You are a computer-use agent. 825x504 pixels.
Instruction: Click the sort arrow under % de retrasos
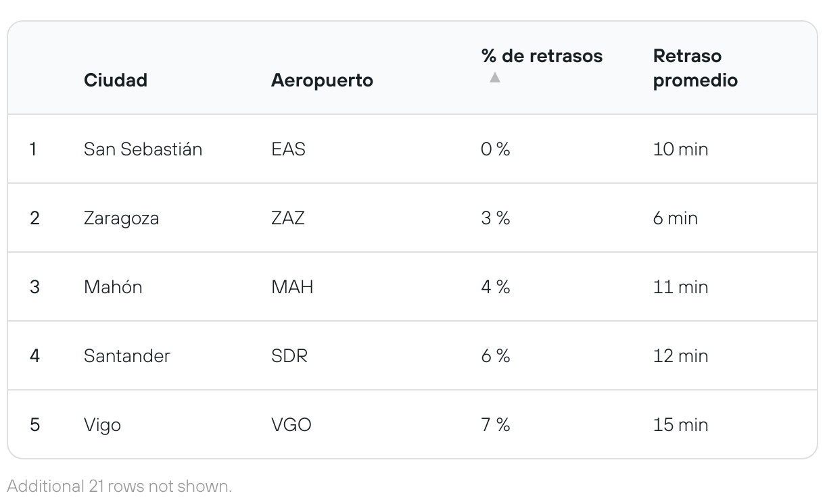pos(495,78)
